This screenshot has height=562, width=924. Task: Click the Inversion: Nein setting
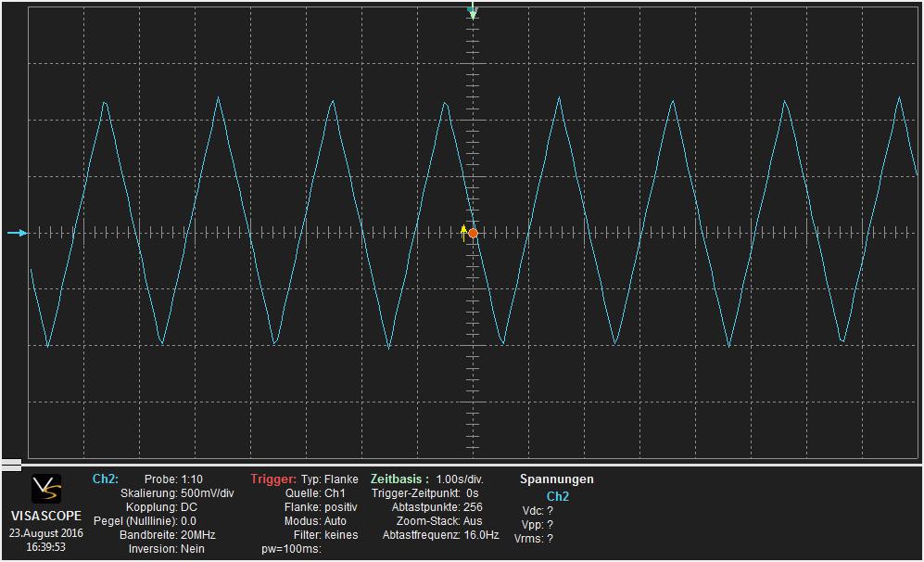(x=166, y=548)
